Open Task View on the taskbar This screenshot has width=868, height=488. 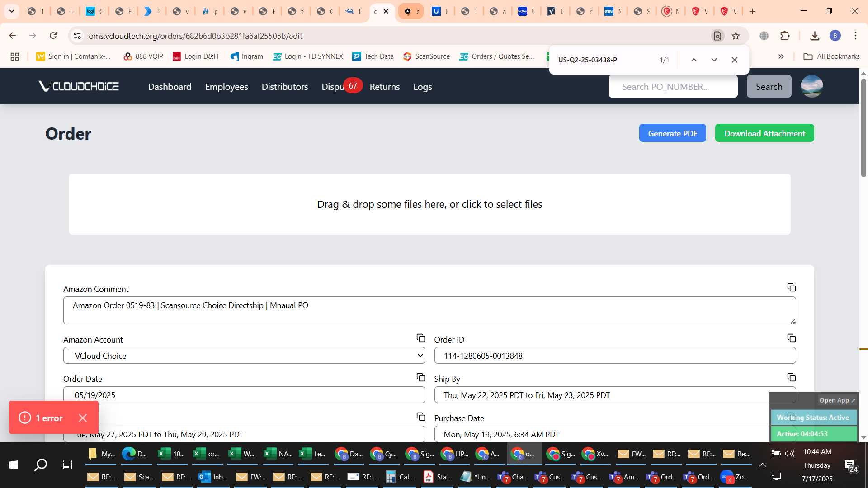(x=67, y=465)
